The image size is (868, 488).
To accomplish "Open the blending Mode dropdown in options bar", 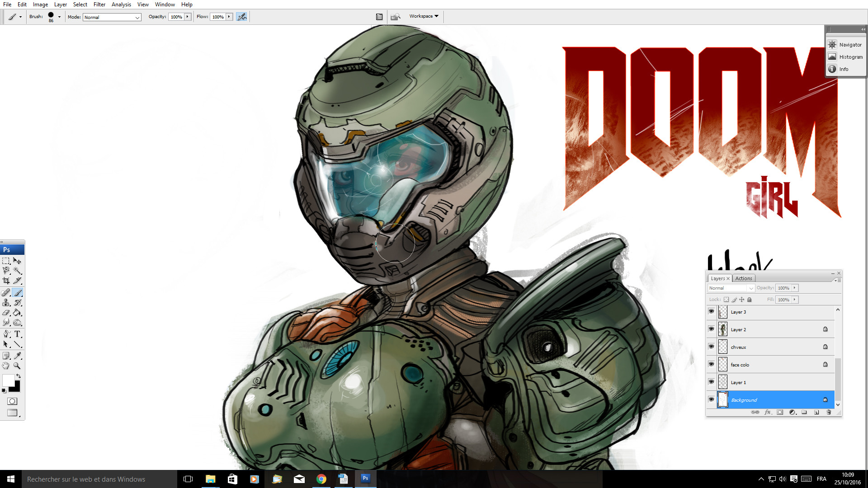I will [x=112, y=17].
